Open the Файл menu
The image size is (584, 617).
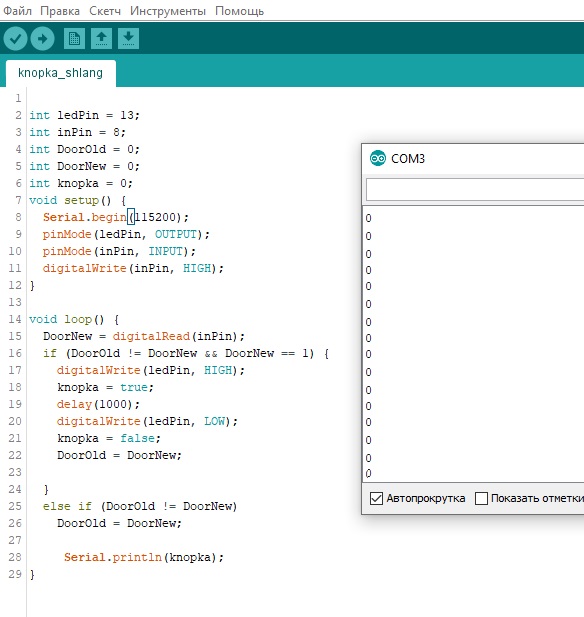(17, 11)
